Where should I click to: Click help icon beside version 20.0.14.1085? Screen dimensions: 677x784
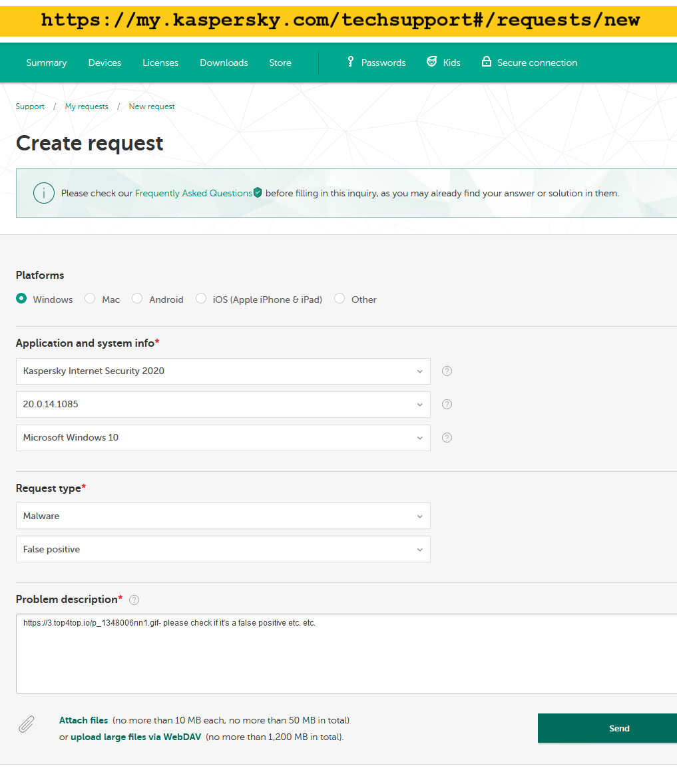[x=447, y=405]
